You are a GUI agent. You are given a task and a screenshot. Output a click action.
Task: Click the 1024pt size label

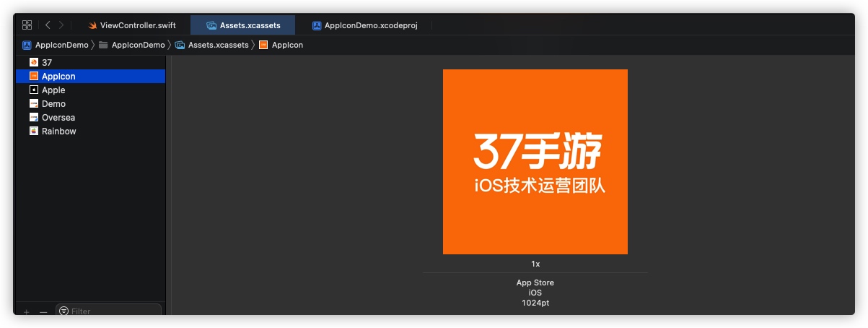[535, 303]
